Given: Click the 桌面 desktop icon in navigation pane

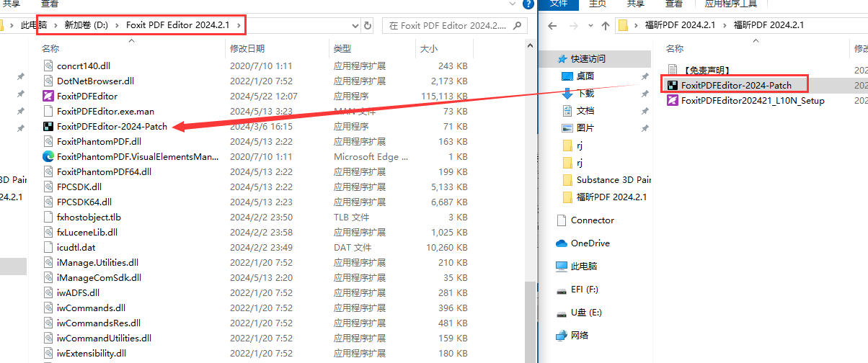Looking at the screenshot, I should tap(567, 76).
